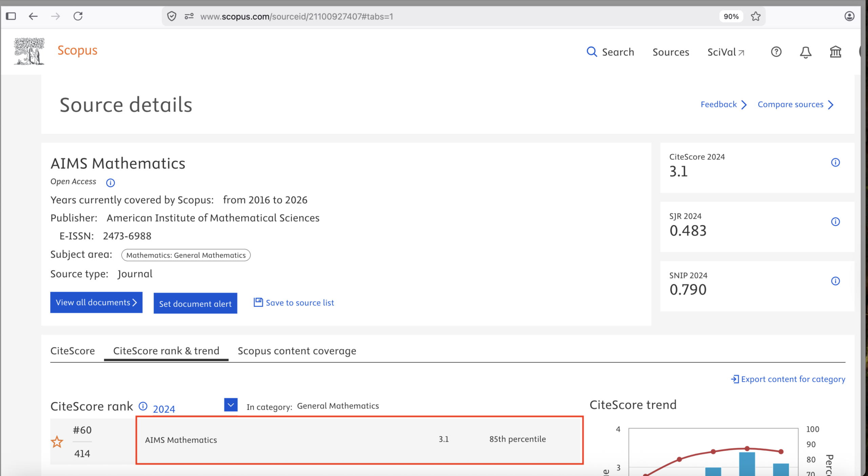Click the CiteScore trend chart heading
This screenshot has height=476, width=868.
click(x=633, y=405)
